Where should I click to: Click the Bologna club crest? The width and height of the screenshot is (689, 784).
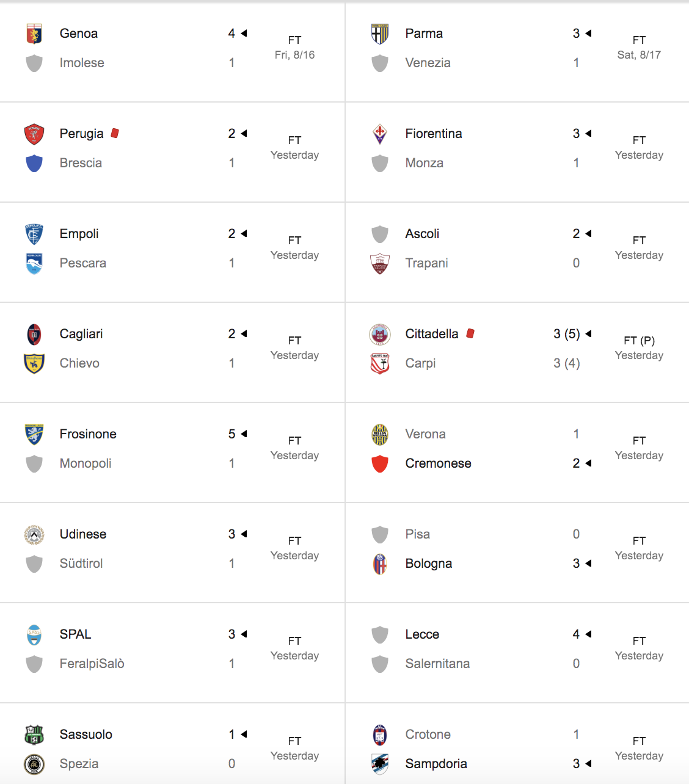click(380, 564)
